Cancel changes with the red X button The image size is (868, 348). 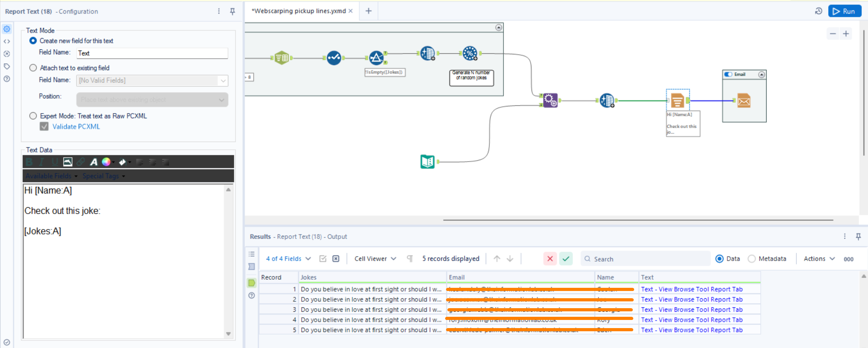click(x=550, y=259)
